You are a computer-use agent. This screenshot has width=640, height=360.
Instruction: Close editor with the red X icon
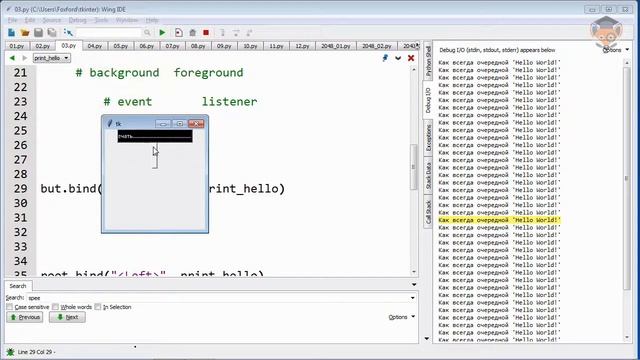coord(411,58)
